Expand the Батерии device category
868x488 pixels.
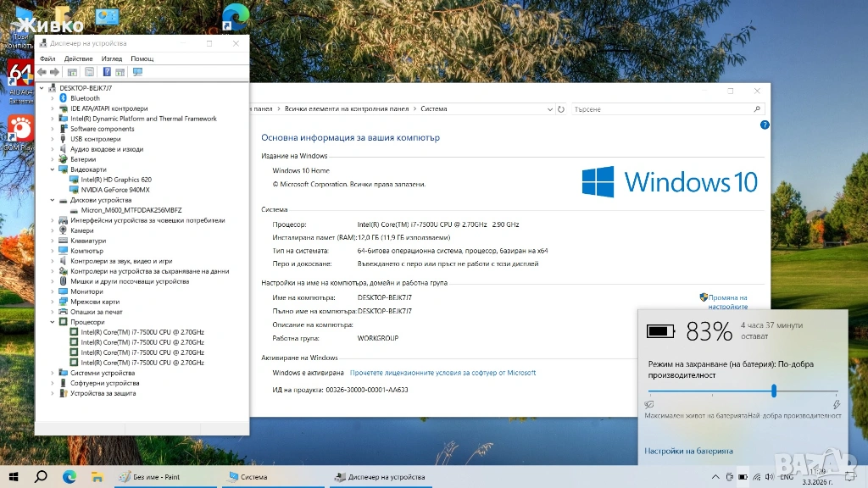coord(53,159)
